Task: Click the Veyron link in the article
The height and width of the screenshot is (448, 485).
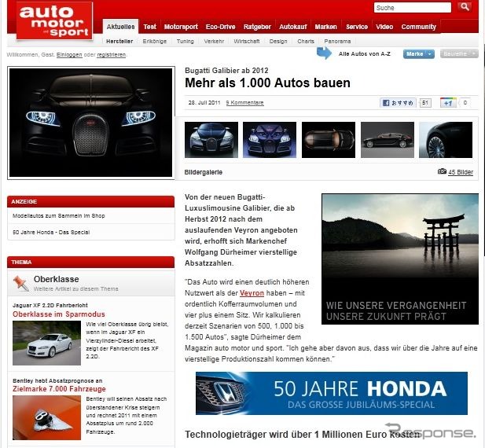Action: [x=252, y=293]
